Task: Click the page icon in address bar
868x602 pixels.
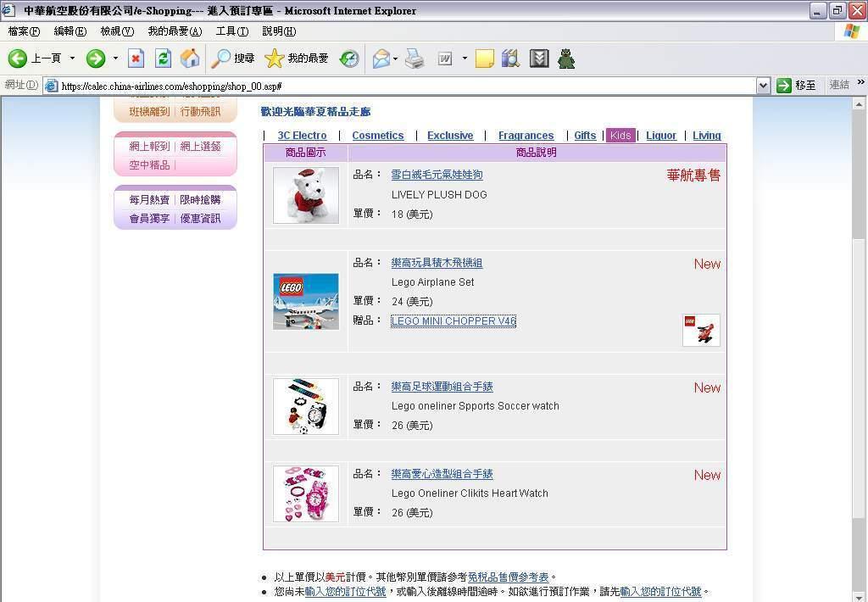Action: (x=52, y=86)
